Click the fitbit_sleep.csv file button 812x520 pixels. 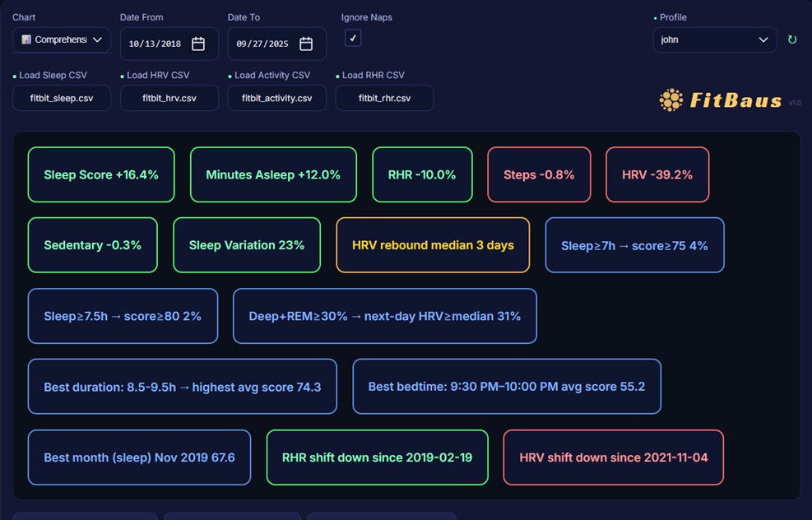coord(62,98)
